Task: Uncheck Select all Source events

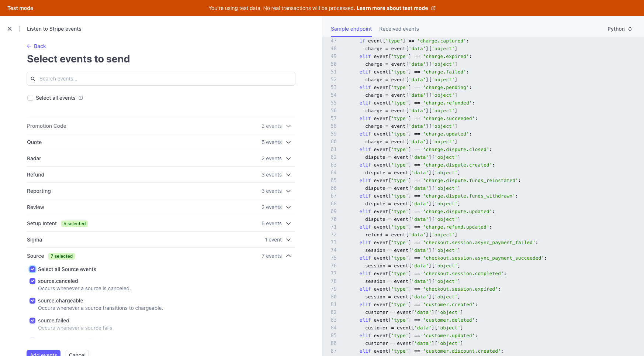Action: coord(32,269)
